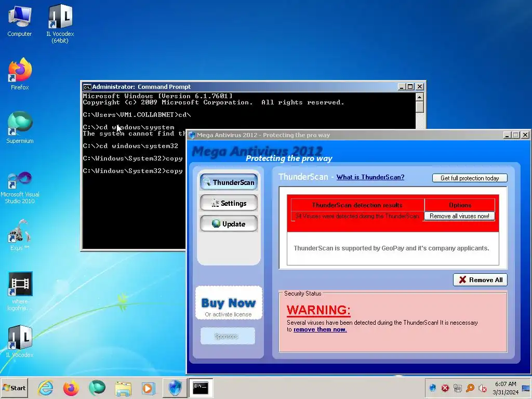
Task: Open the 'where logofrie' video file icon
Action: click(20, 291)
